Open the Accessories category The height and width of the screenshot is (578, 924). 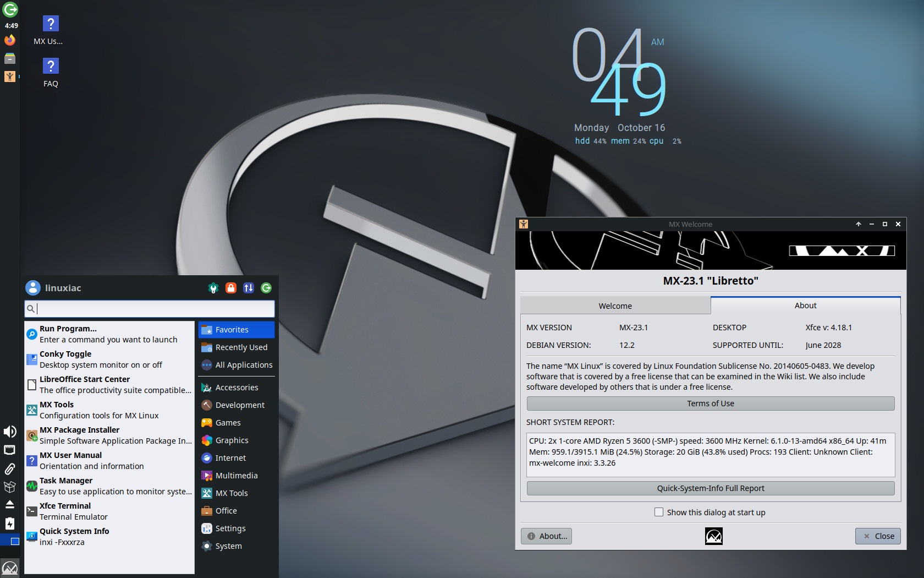[237, 388]
